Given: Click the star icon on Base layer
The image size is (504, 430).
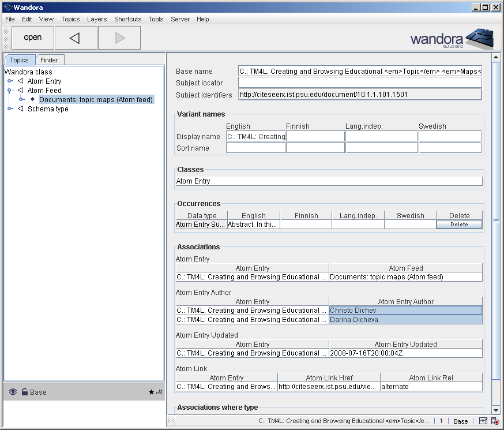Looking at the screenshot, I should tap(151, 392).
